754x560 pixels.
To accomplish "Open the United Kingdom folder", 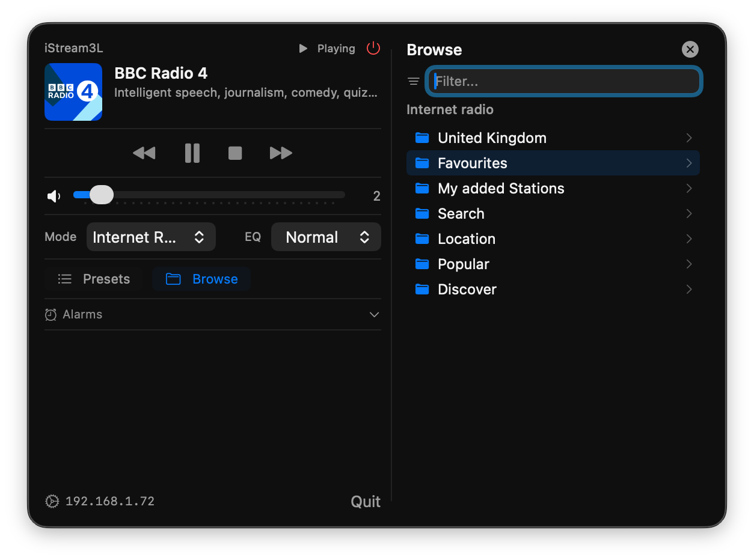I will 492,138.
